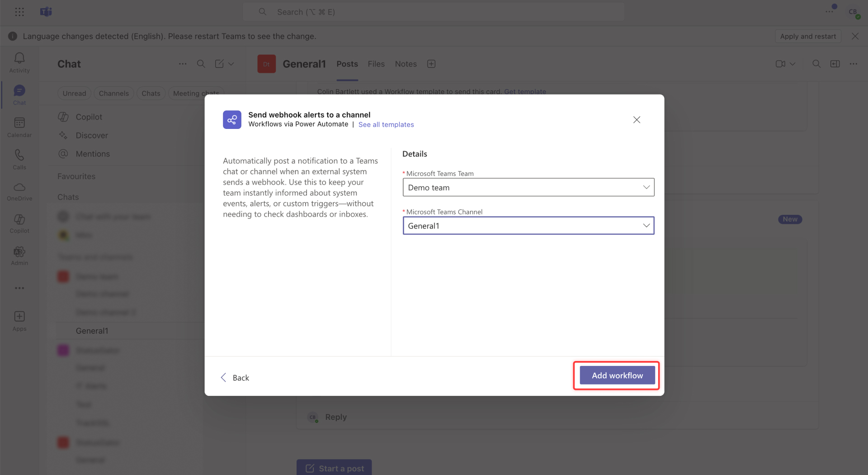
Task: Click the new chat compose icon
Action: tap(219, 64)
